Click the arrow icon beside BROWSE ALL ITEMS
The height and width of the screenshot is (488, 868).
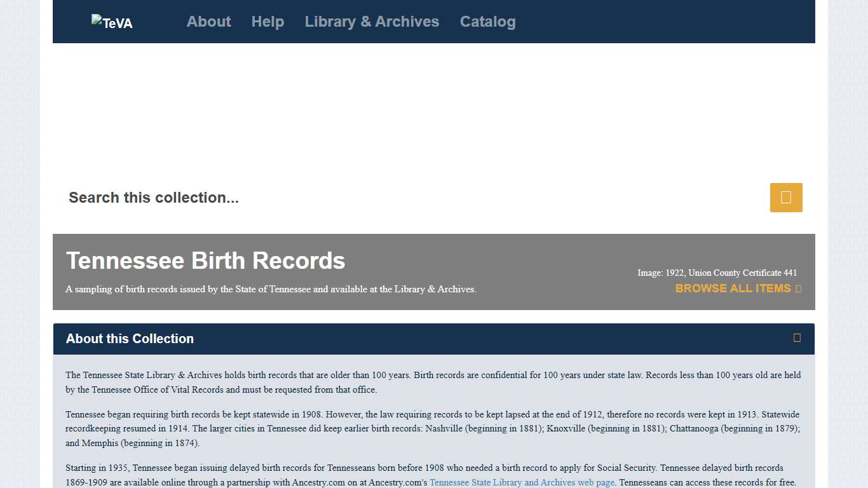pos(798,288)
